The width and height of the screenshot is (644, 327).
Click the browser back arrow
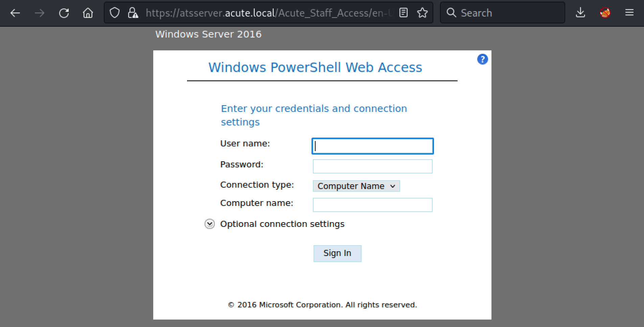pos(15,13)
